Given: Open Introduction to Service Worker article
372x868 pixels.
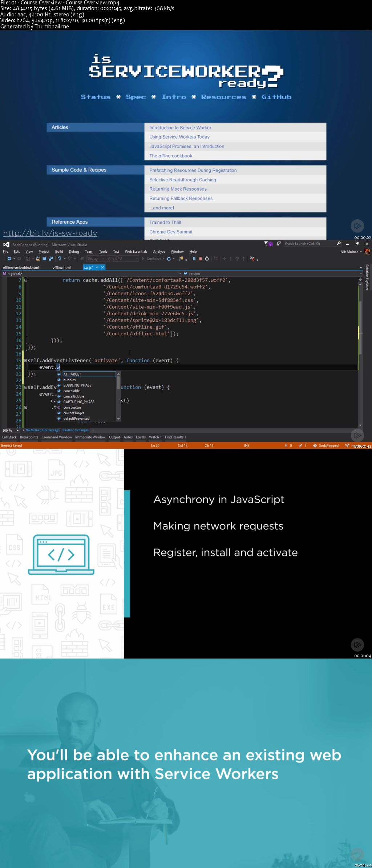Looking at the screenshot, I should [x=180, y=128].
